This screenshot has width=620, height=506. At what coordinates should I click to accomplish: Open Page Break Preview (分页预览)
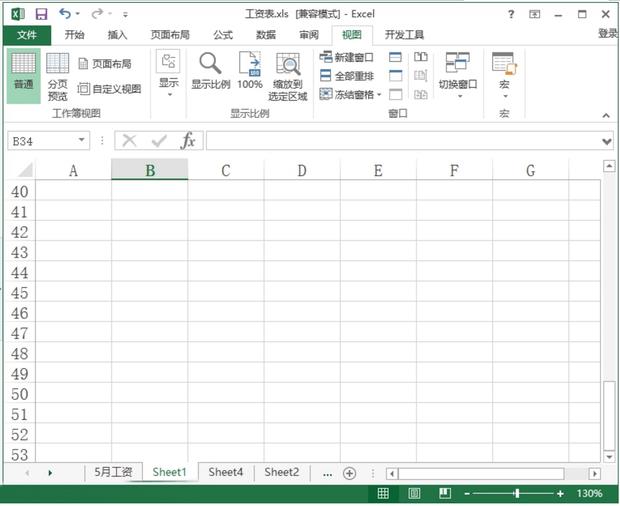click(x=57, y=76)
